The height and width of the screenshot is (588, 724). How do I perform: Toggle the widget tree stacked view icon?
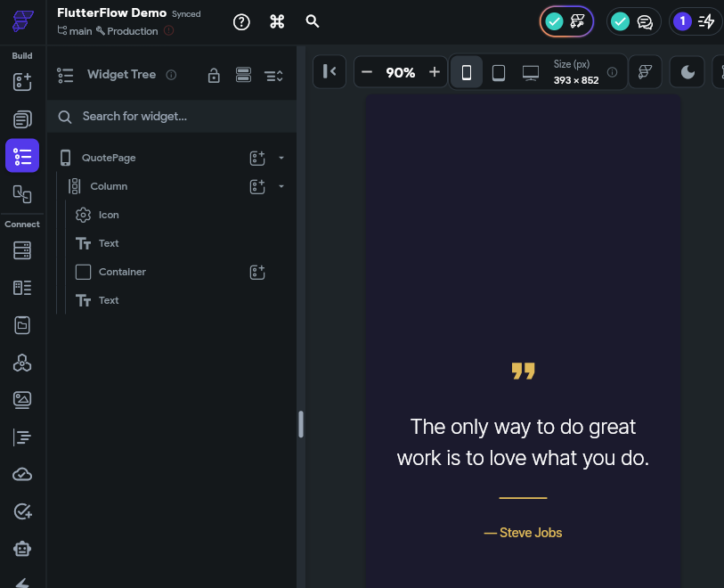click(x=243, y=75)
